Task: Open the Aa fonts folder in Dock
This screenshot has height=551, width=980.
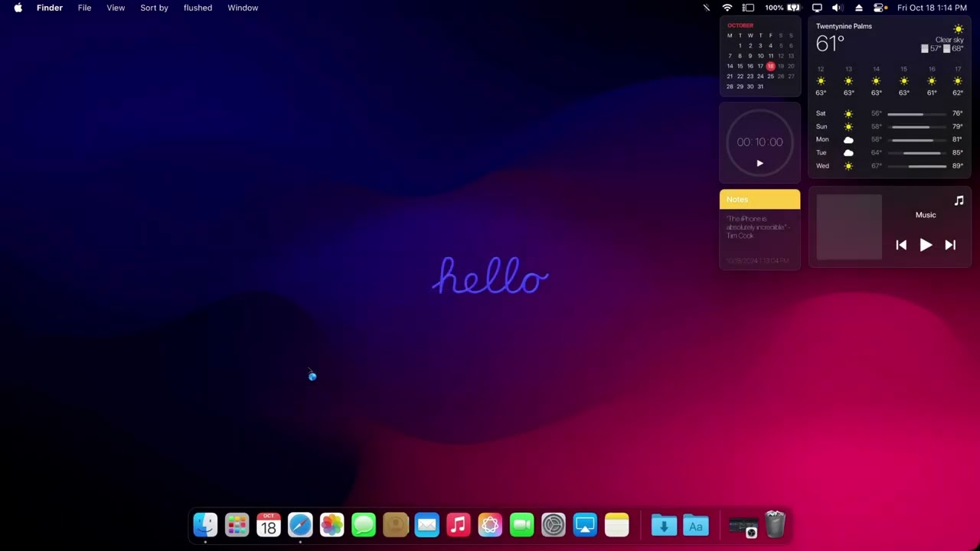Action: click(x=696, y=525)
